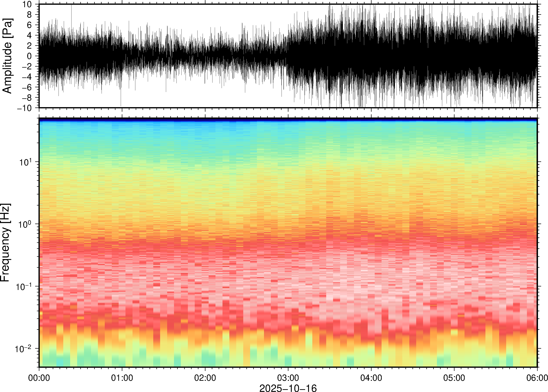
Task: Click the 01:00 time axis label
Action: coord(122,378)
